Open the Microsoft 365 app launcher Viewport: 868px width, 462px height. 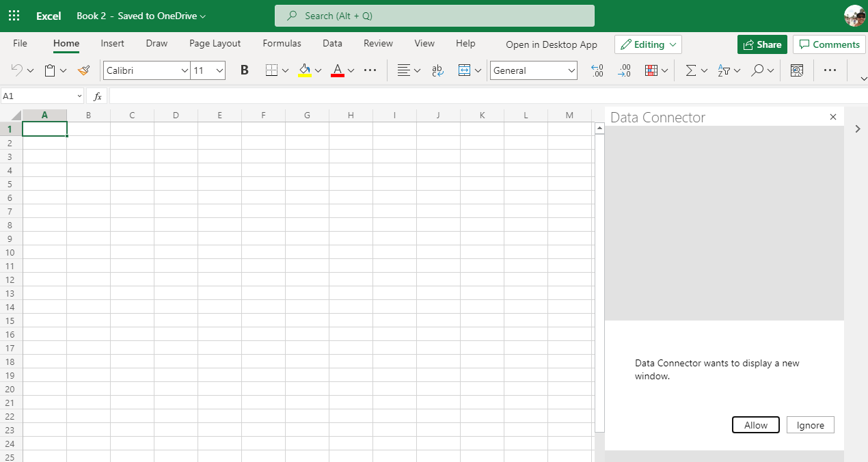[14, 15]
